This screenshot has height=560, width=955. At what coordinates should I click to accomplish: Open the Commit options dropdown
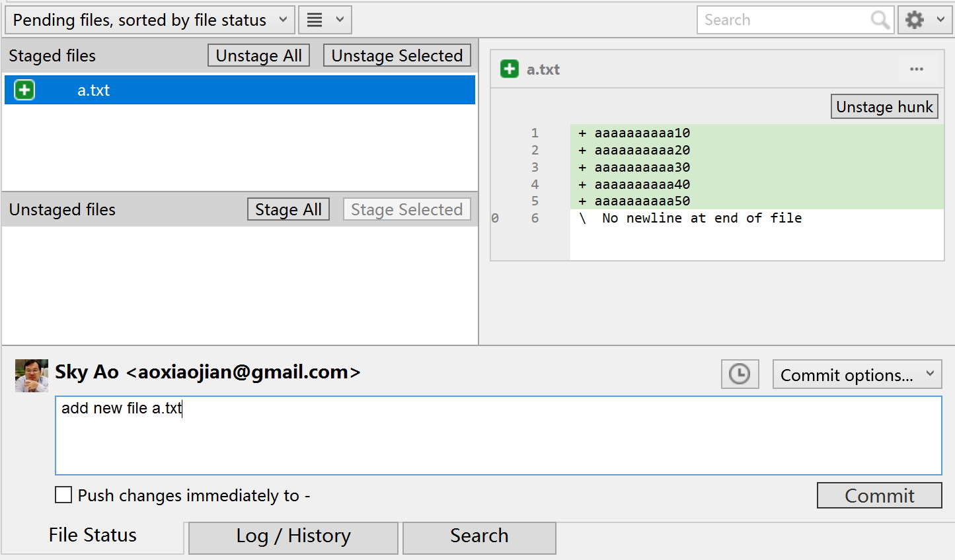click(857, 374)
